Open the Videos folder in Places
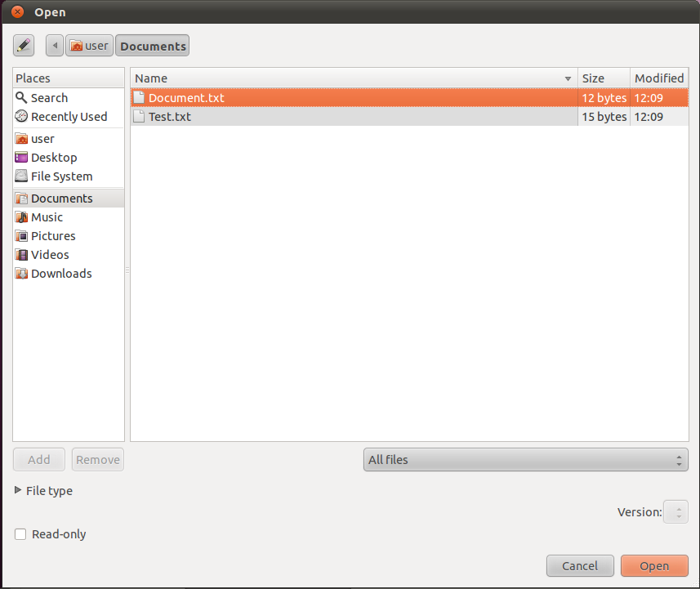The width and height of the screenshot is (700, 589). (x=50, y=255)
